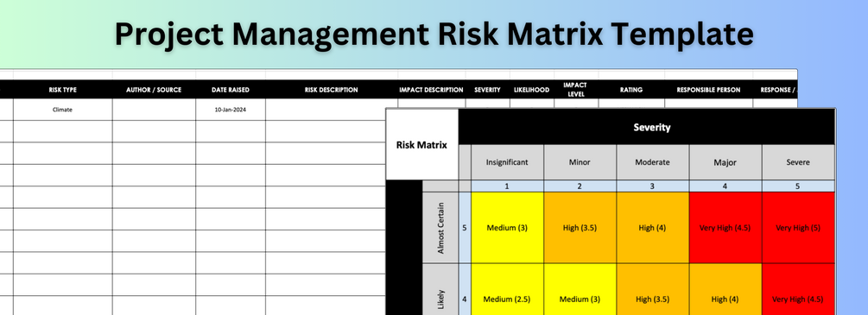Click the Almost Certain likelihood label

pyautogui.click(x=440, y=228)
